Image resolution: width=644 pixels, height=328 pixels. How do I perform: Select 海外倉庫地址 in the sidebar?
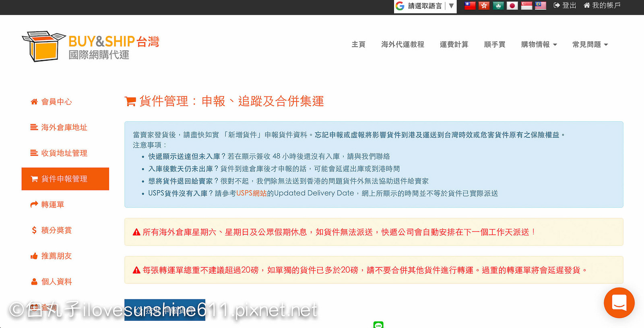pyautogui.click(x=64, y=127)
